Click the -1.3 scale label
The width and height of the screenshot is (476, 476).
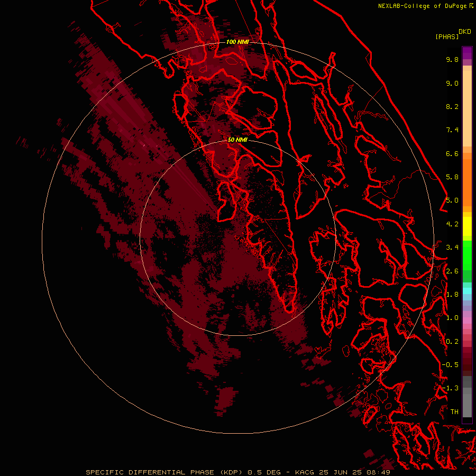point(450,388)
